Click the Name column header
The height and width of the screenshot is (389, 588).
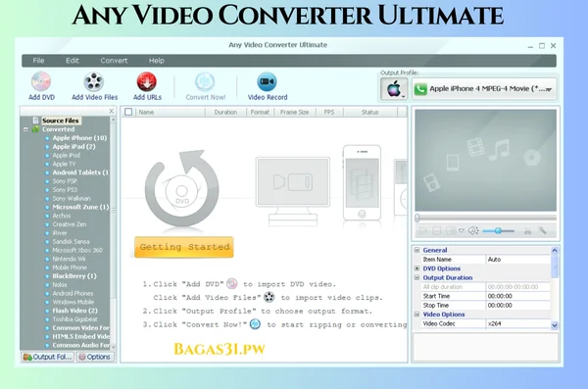[x=170, y=112]
